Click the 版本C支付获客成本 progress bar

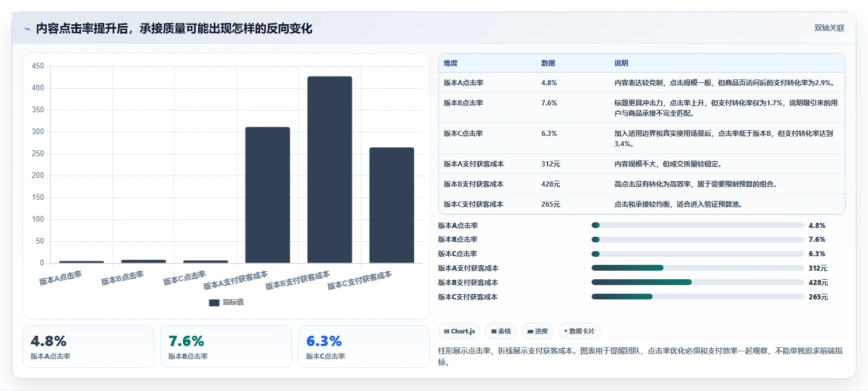click(x=698, y=297)
